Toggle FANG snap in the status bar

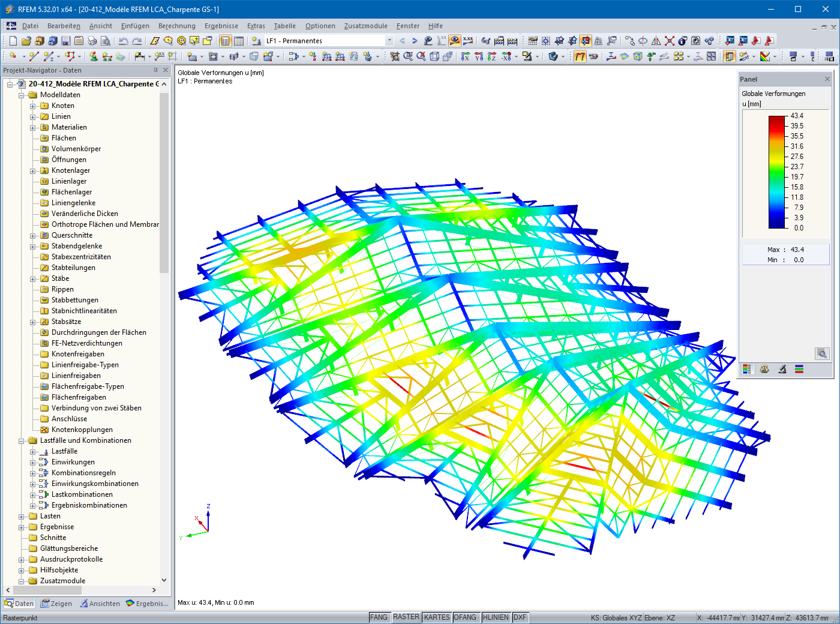click(x=379, y=617)
